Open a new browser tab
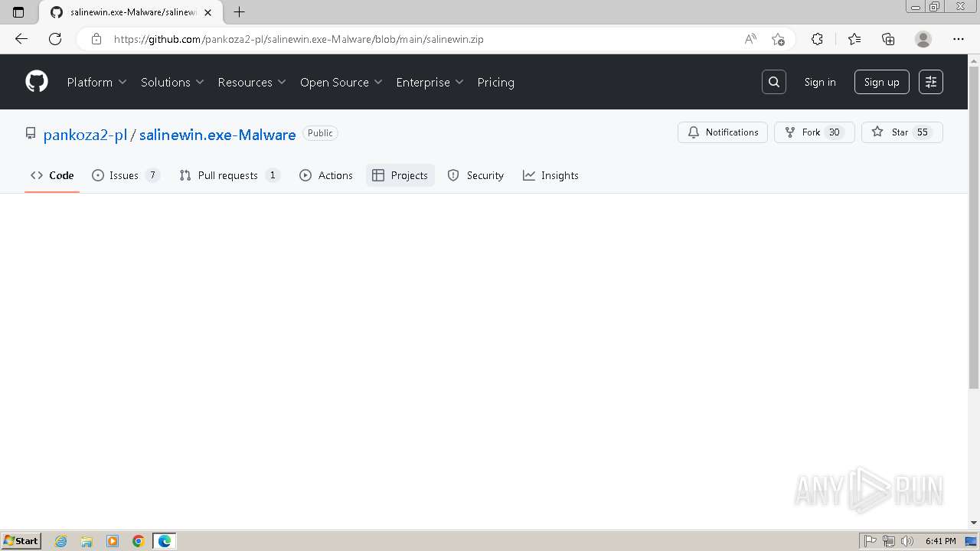The width and height of the screenshot is (980, 551). coord(239,12)
